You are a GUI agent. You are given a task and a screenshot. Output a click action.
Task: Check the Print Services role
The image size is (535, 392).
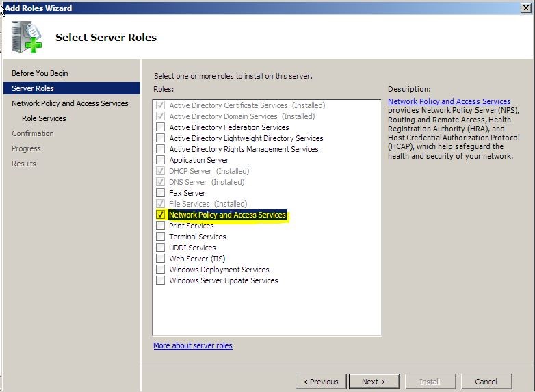(x=160, y=226)
